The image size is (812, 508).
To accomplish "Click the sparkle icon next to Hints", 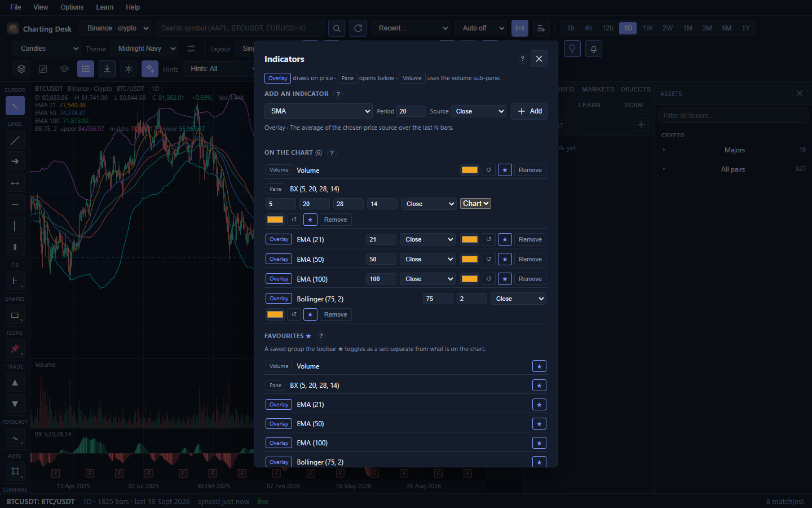I will (150, 69).
